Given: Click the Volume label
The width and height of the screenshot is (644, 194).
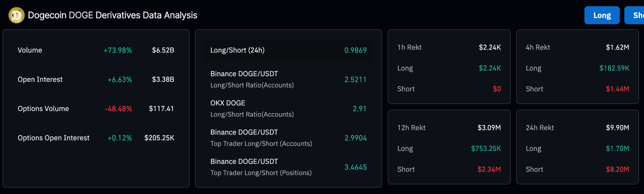Looking at the screenshot, I should click(30, 50).
